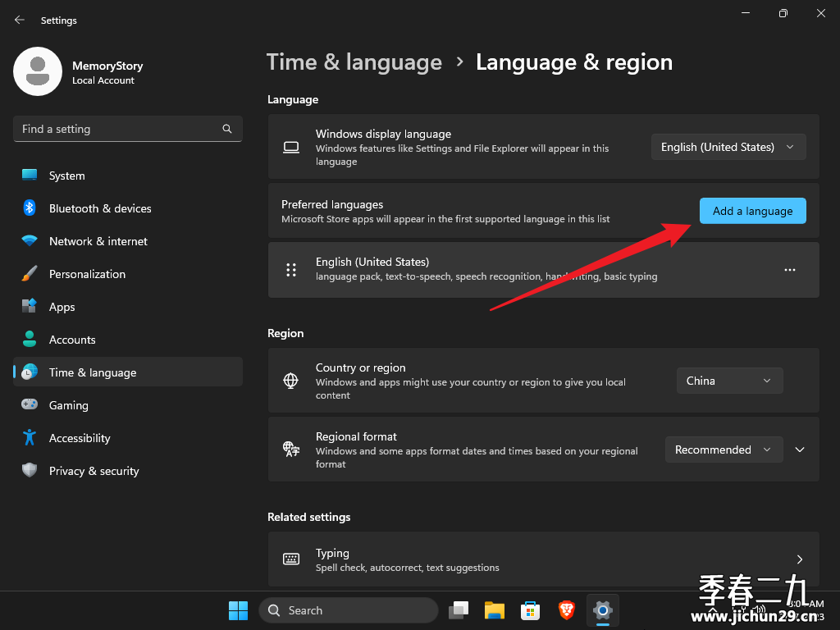Expand the Regional format section chevron
The width and height of the screenshot is (840, 630).
click(x=800, y=450)
